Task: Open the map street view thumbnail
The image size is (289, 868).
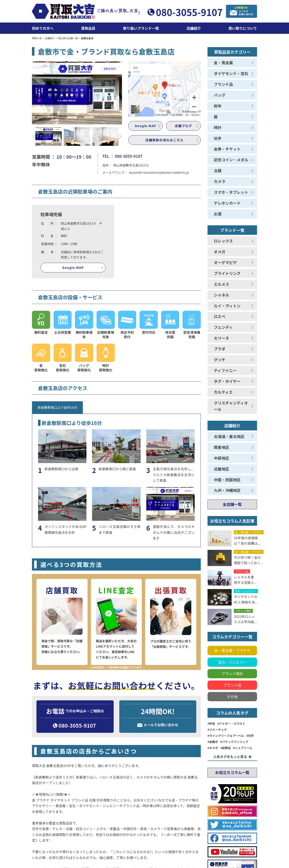Action: pyautogui.click(x=135, y=109)
